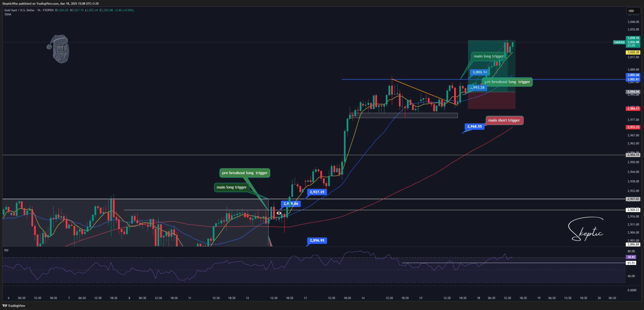Click the 2,896.89 axis label
The height and width of the screenshot is (310, 644).
pyautogui.click(x=633, y=244)
